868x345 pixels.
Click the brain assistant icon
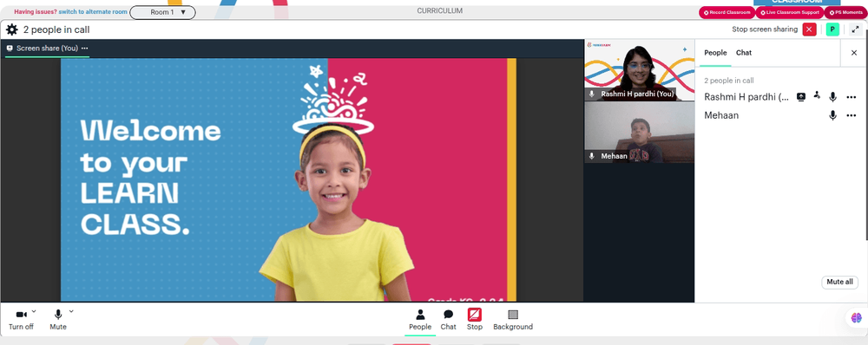coord(857,318)
